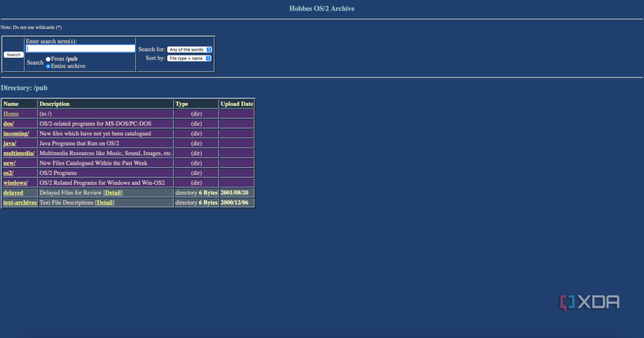Click Detail link for Text File Descriptions
Screen dimensions: 644x338
(105, 202)
